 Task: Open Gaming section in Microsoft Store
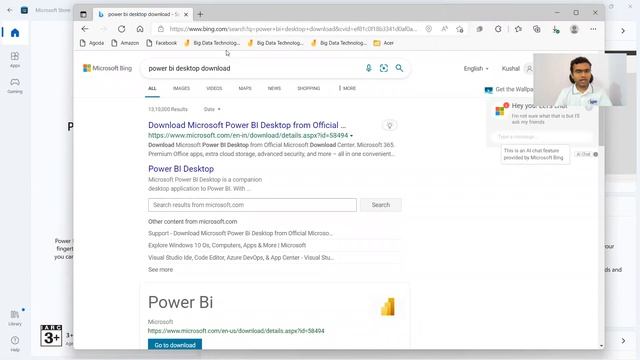[15, 86]
